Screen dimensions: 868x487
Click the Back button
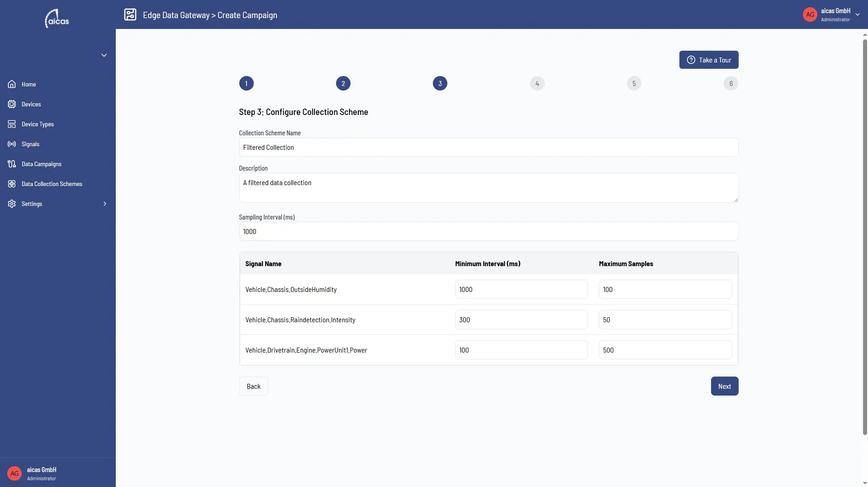click(x=253, y=386)
